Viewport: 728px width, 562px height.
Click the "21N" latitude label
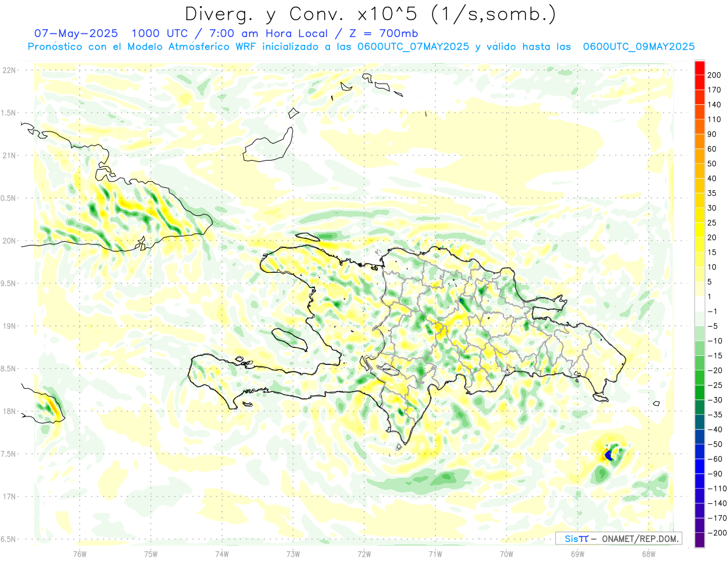8,155
